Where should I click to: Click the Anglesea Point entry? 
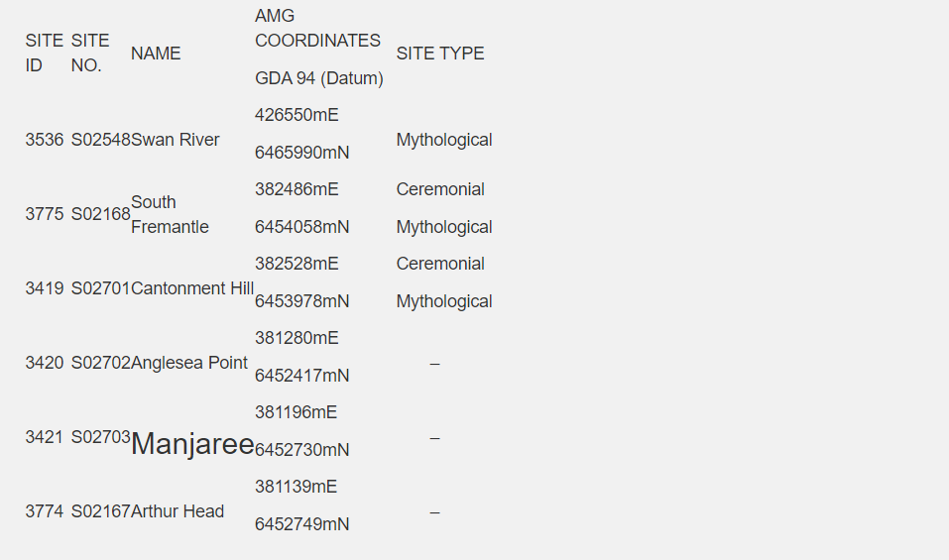(188, 363)
